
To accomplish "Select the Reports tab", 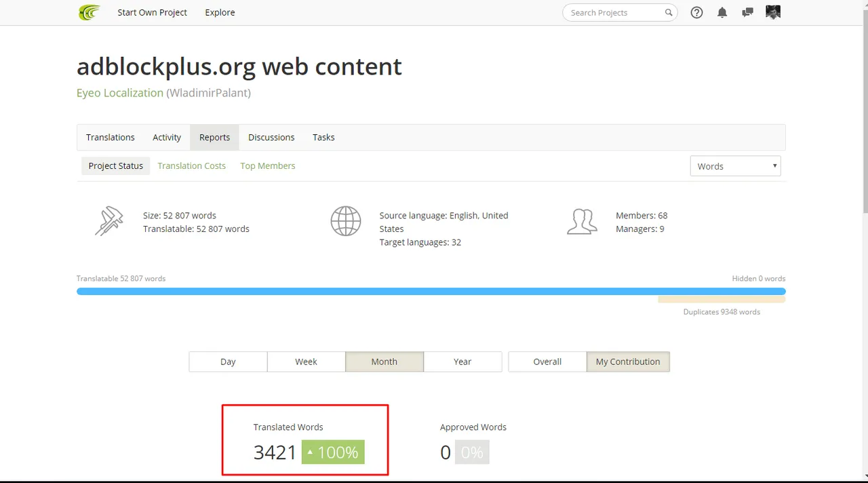I will point(214,137).
